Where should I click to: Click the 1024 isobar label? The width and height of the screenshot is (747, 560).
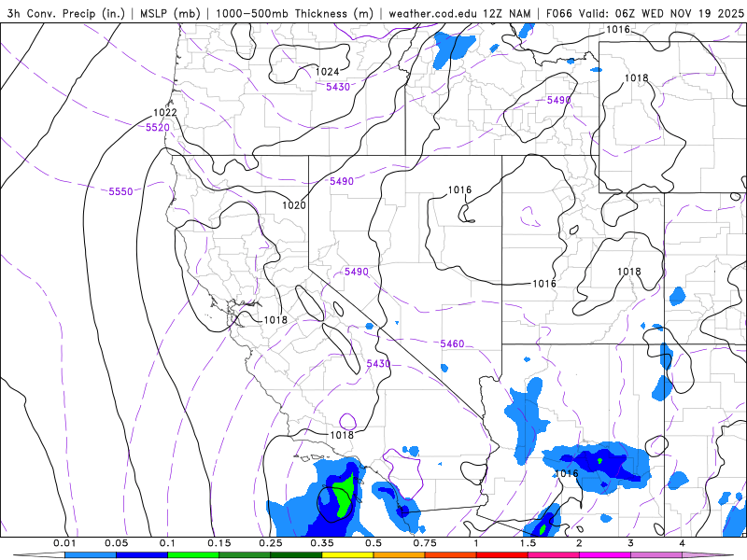pos(328,72)
